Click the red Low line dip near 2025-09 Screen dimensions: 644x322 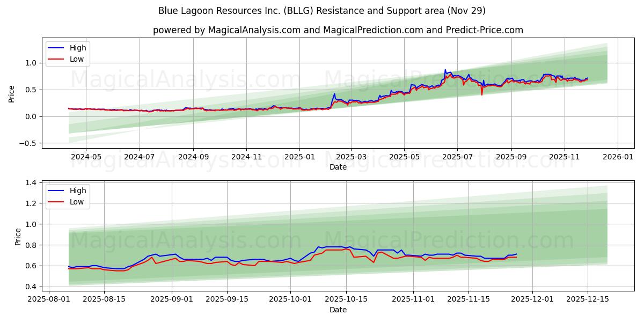482,94
